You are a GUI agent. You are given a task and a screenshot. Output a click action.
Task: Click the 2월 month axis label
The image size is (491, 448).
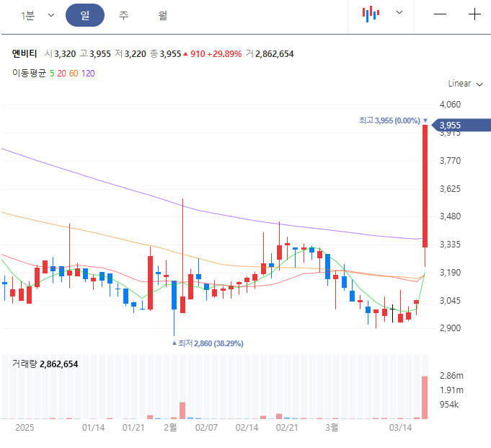click(170, 427)
